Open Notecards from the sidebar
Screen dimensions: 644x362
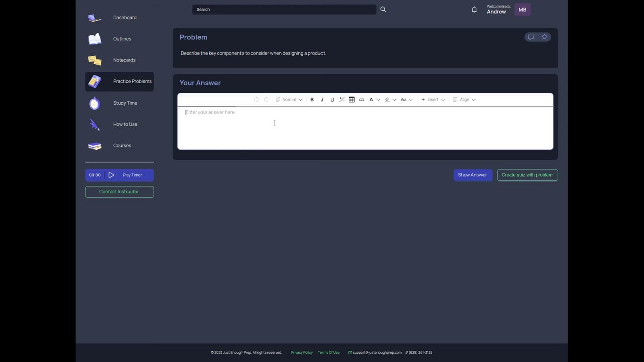119,60
